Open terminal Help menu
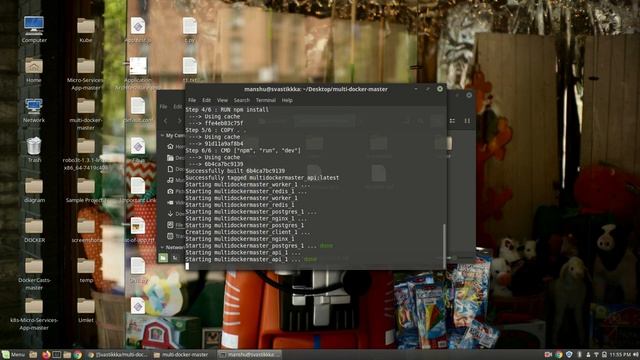Viewport: 640px width, 360px height. 287,100
